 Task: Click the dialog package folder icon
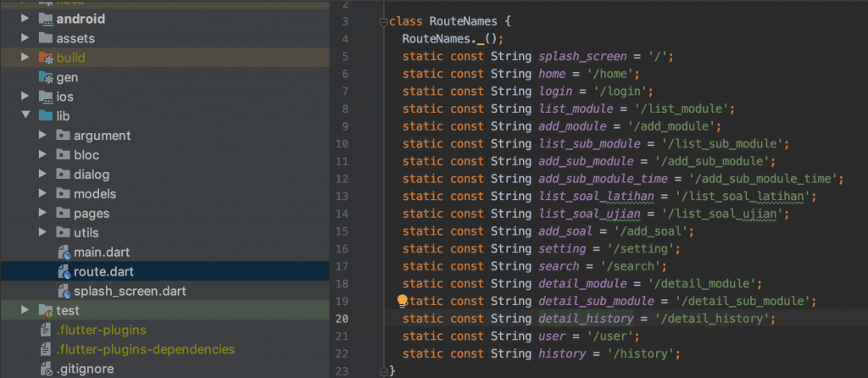point(64,175)
